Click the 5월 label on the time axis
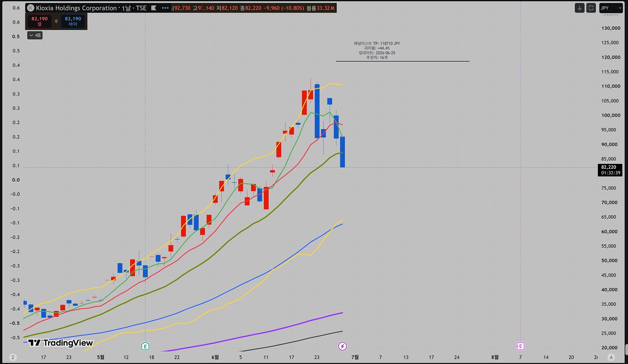The image size is (628, 364). 101,357
